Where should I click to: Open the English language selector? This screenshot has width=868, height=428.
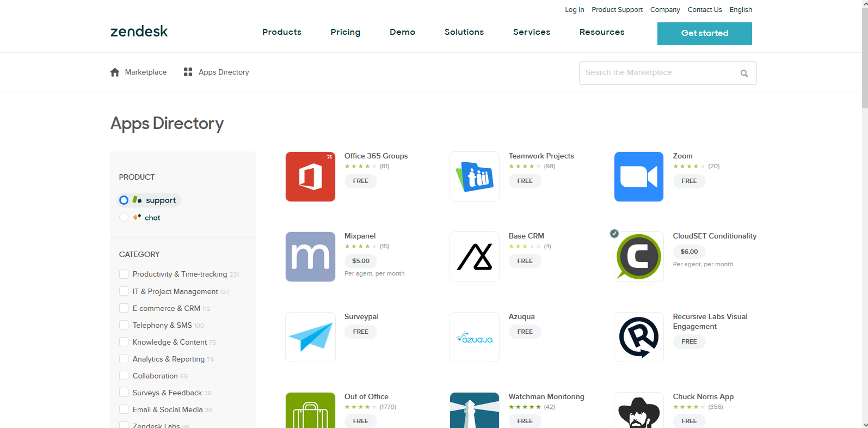(741, 10)
